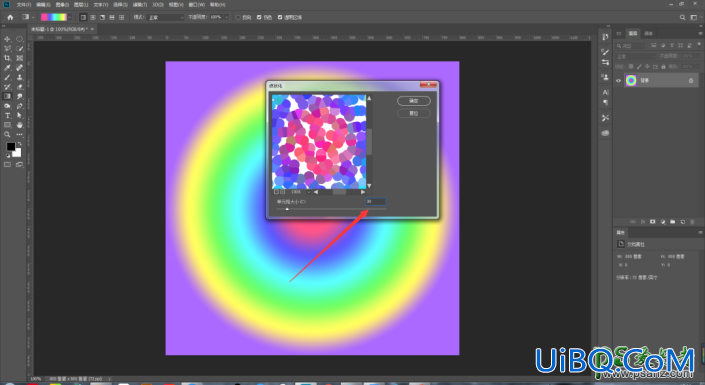Choose radial gradient style button
Screen dimensions: 705x385
pos(93,17)
